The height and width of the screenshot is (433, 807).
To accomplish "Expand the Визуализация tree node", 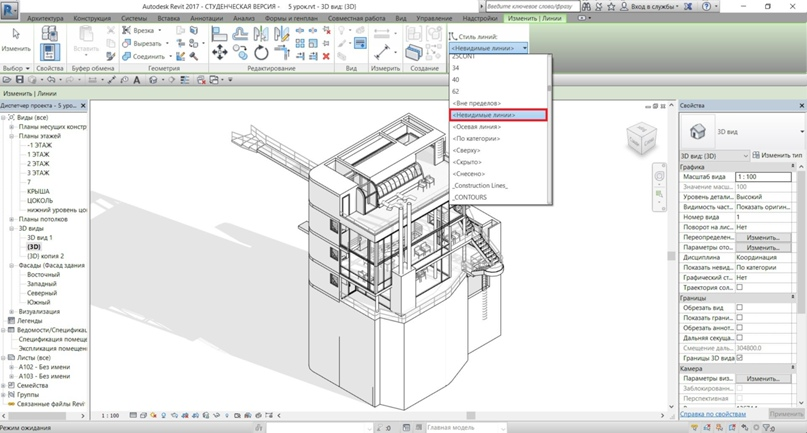I will [x=11, y=311].
